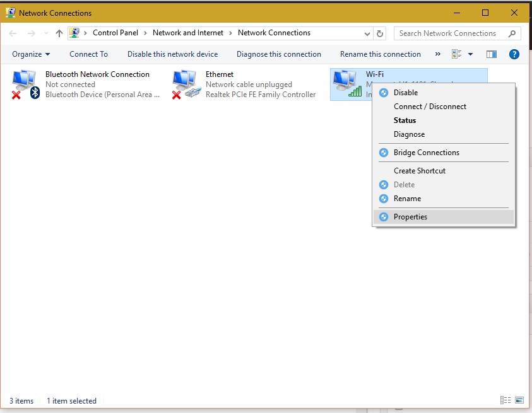Viewport: 532px width, 413px height.
Task: Click Rename this connection in toolbar
Action: [x=380, y=54]
